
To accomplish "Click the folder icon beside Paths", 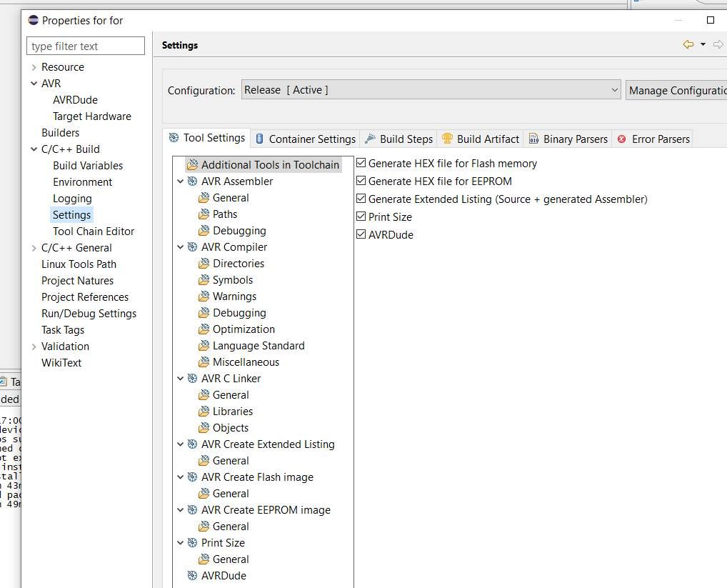I will pos(204,214).
